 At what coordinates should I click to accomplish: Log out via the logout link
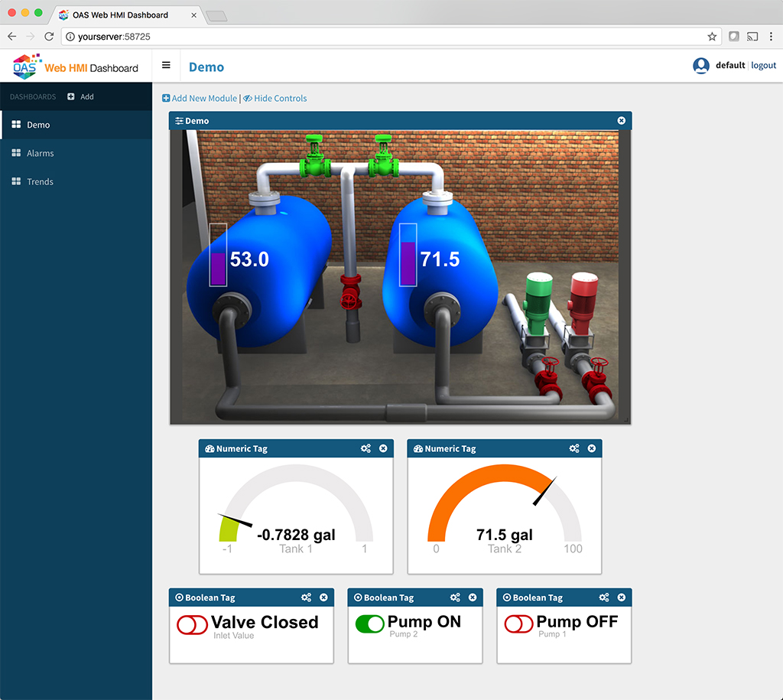763,66
